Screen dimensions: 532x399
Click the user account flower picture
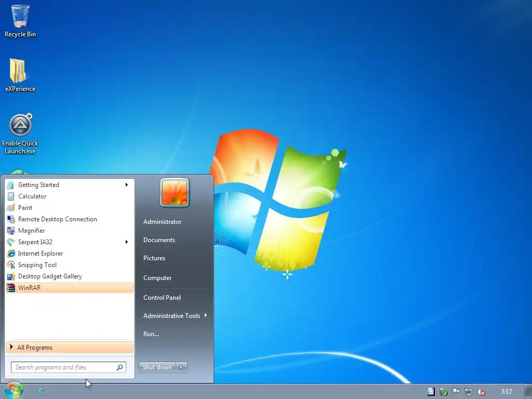[175, 192]
